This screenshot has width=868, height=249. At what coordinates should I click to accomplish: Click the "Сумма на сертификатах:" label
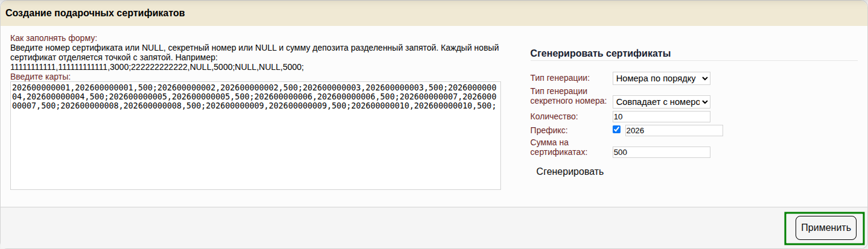tap(559, 147)
